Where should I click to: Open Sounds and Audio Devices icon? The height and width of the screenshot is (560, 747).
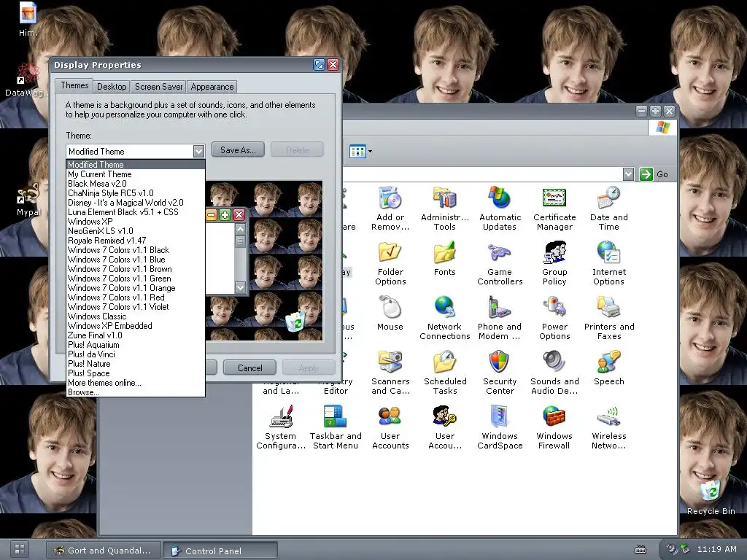tap(554, 362)
